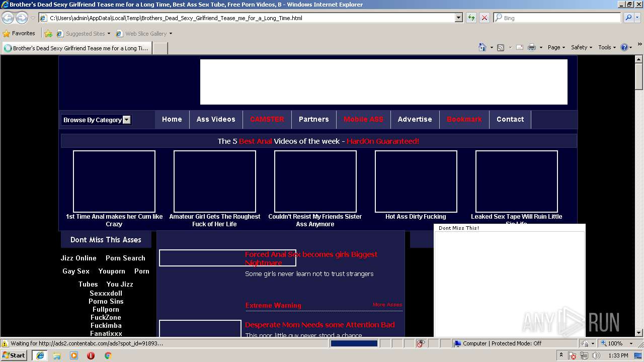Expand the zoom level dropdown arrow

[x=631, y=343]
